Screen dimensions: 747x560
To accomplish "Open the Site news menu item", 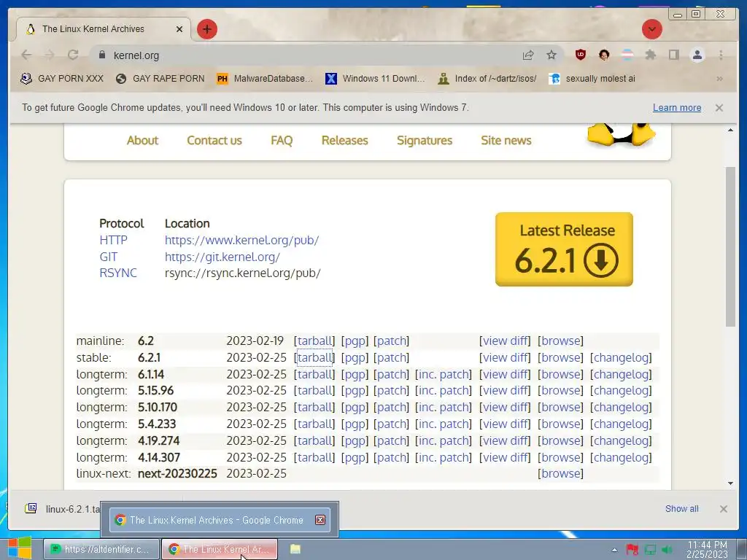I will [x=506, y=141].
